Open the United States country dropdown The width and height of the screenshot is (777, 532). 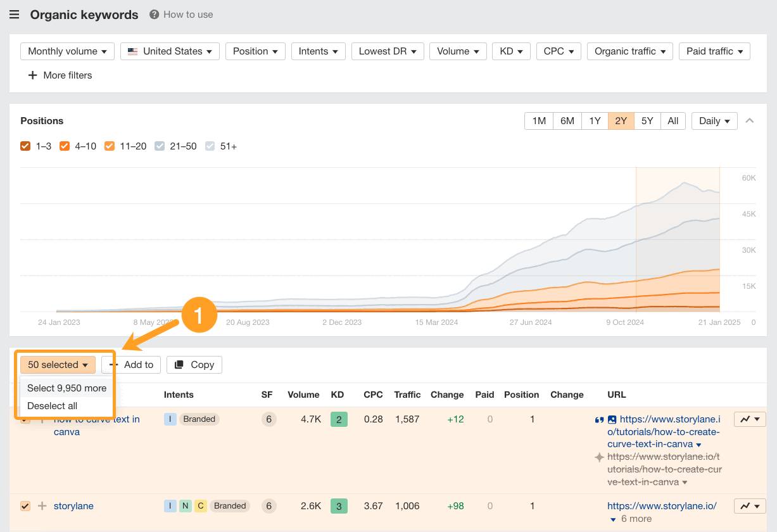point(170,51)
